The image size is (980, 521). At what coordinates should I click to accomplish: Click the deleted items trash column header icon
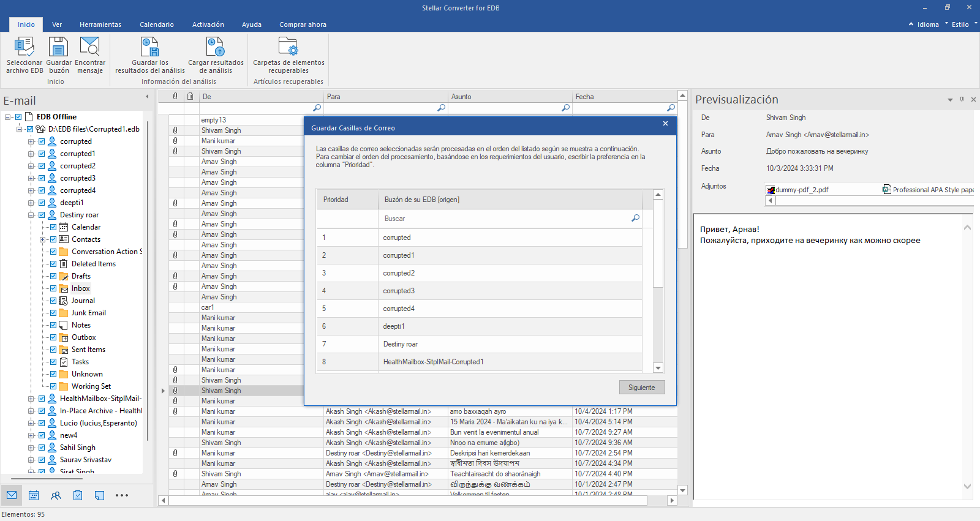point(190,96)
